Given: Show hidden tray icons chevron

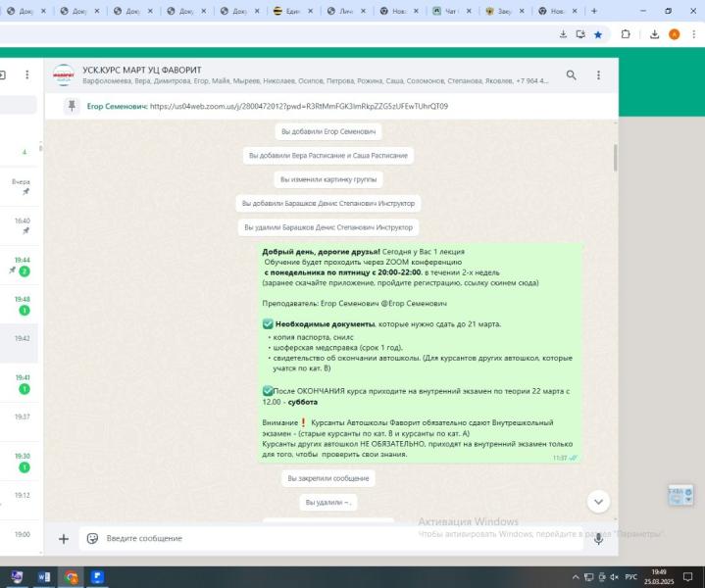Looking at the screenshot, I should point(576,577).
